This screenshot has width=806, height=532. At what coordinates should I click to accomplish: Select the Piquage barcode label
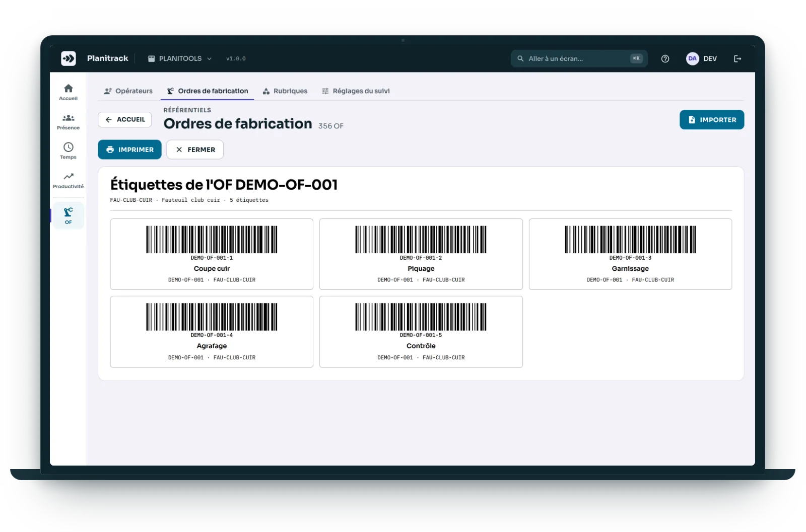tap(421, 254)
